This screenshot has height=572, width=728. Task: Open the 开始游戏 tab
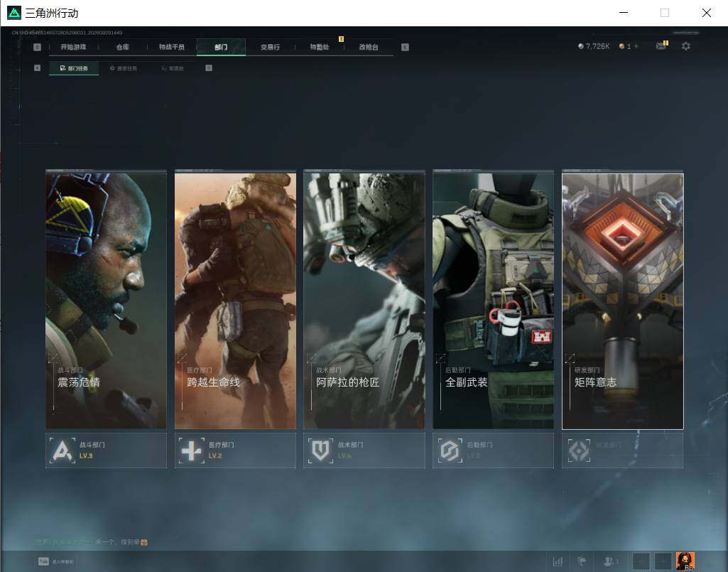point(73,47)
